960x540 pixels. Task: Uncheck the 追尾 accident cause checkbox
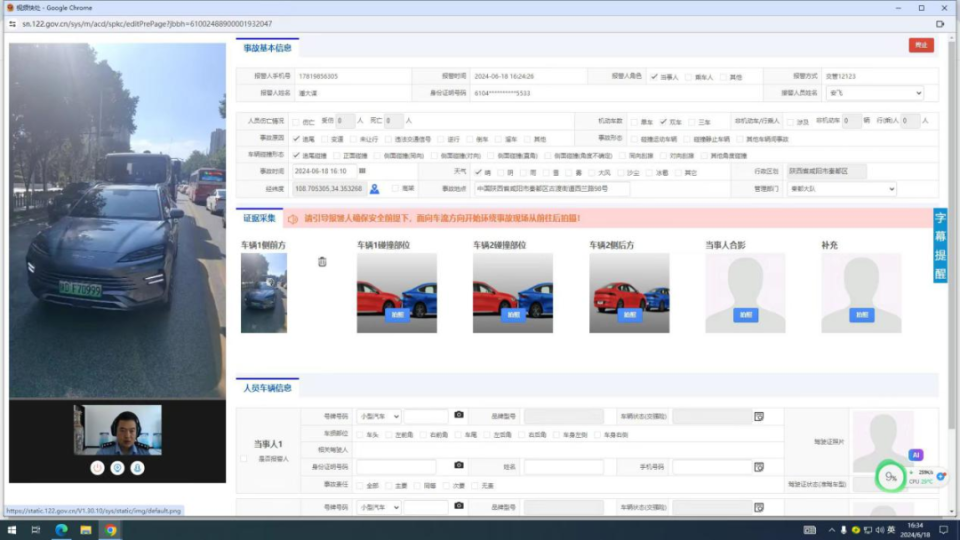click(296, 139)
